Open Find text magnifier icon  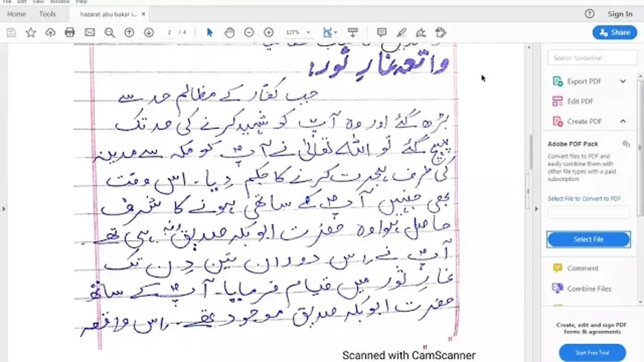coord(109,33)
